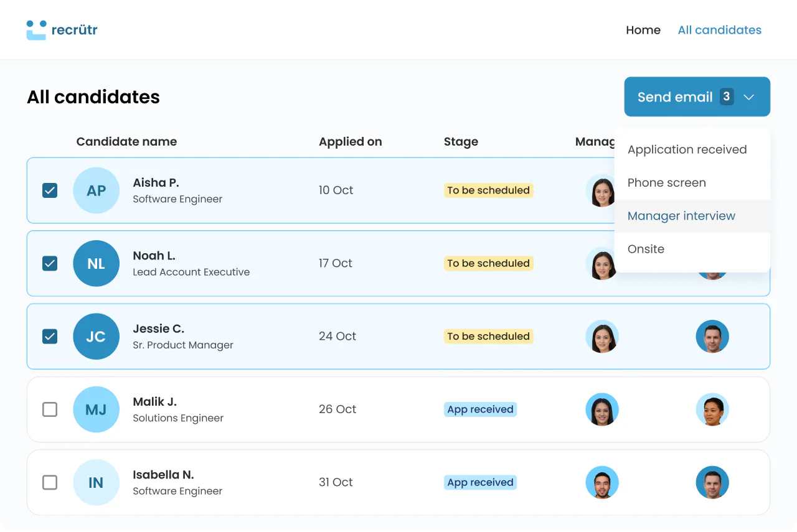Image resolution: width=797 pixels, height=532 pixels.
Task: Choose Application received email option
Action: click(692, 149)
